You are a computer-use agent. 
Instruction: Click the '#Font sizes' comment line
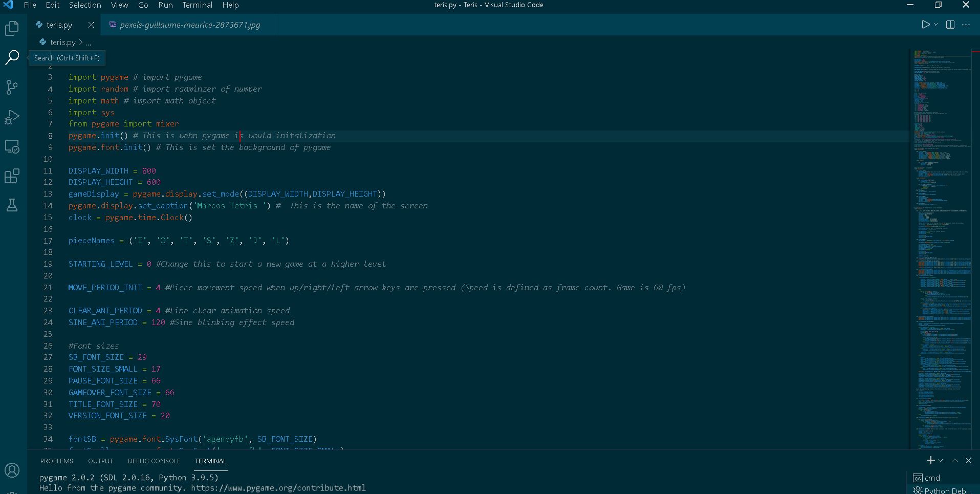tap(94, 346)
